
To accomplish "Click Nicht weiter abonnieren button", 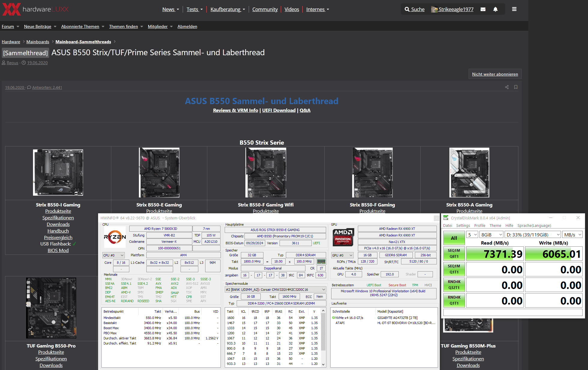I will pos(495,74).
